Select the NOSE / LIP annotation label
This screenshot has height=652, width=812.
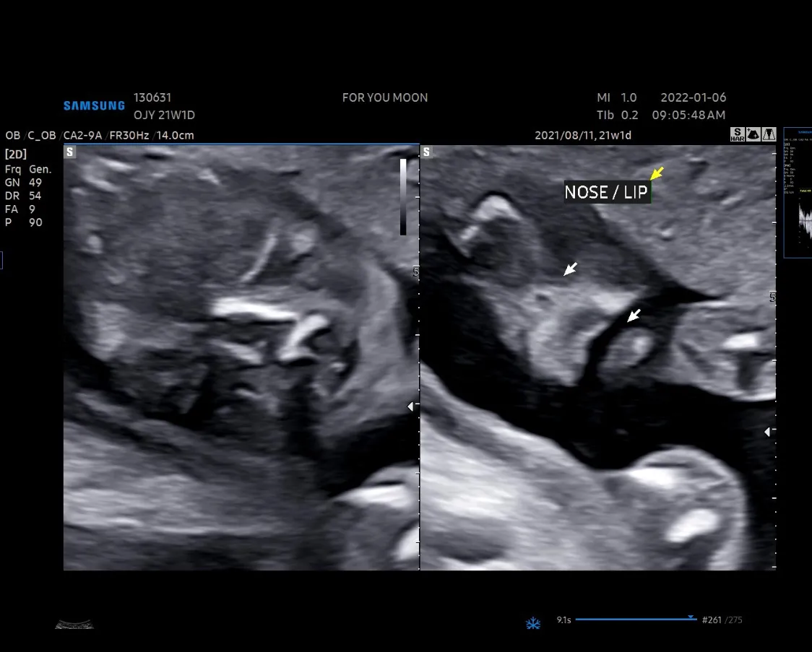(x=607, y=192)
